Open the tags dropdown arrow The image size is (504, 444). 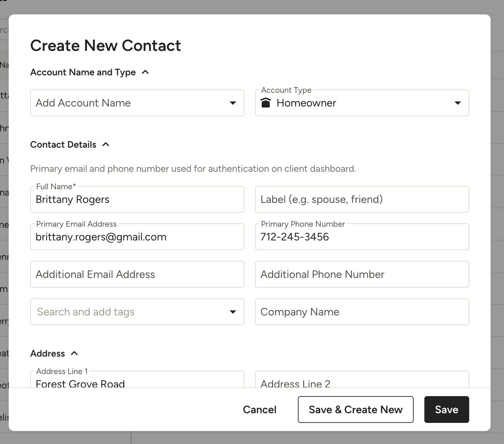tap(233, 312)
